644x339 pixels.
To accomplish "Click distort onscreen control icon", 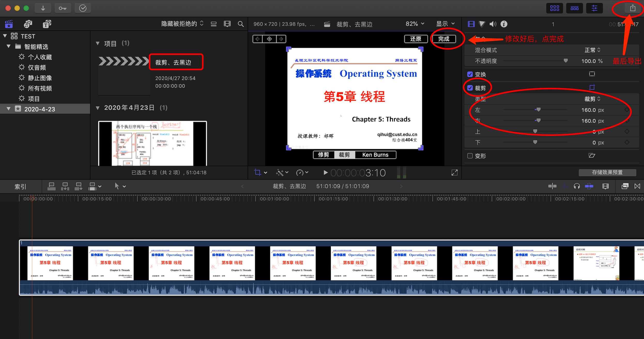I will tap(592, 155).
